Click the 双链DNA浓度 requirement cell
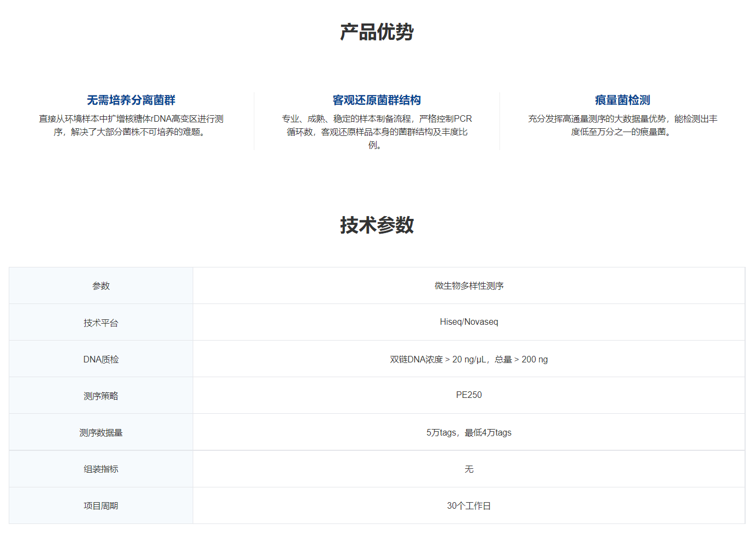Viewport: 756px width, 536px height. coord(469,360)
